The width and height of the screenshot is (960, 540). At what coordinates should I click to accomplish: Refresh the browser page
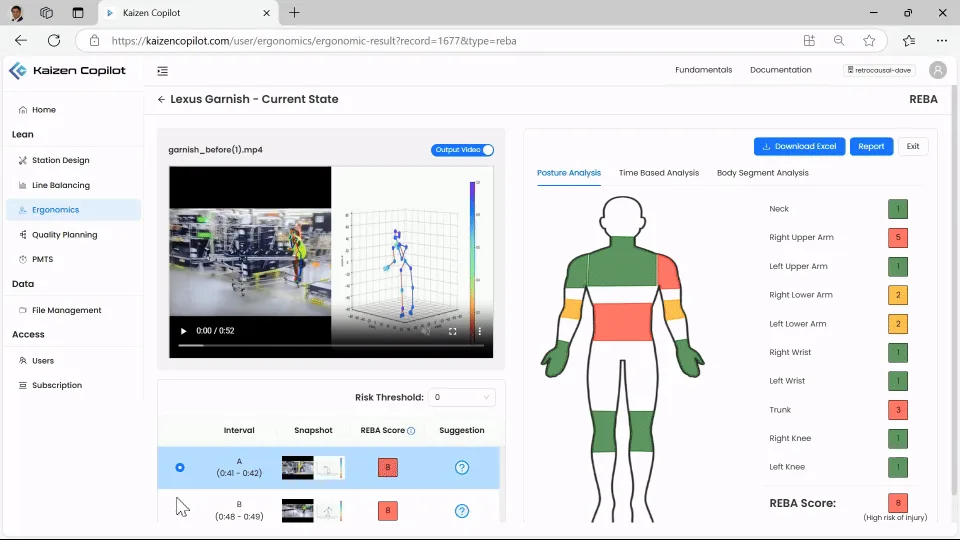point(54,40)
